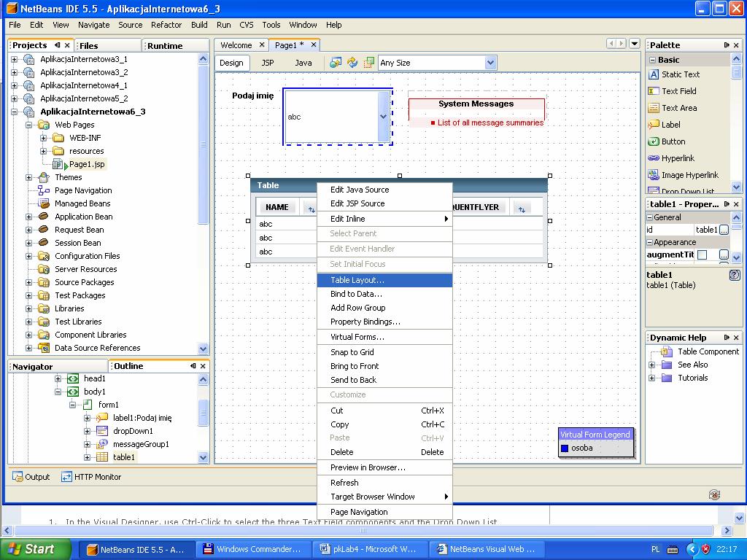Screen dimensions: 747x560
Task: Select the Image Hyperlink palette component
Action: tap(689, 175)
